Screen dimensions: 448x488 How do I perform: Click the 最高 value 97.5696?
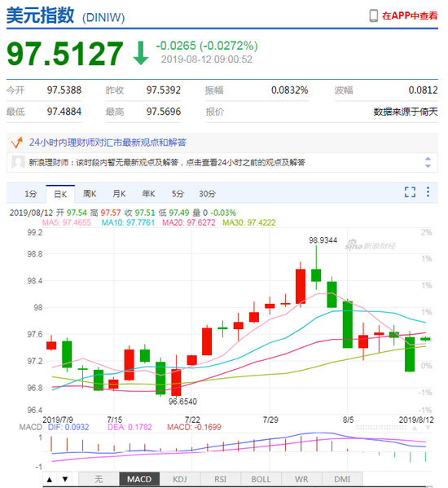(x=164, y=112)
